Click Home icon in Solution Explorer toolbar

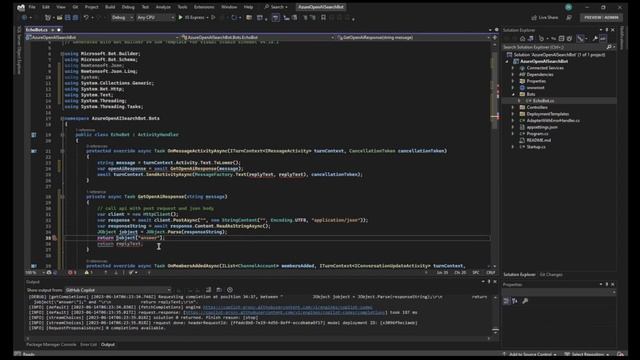522,39
